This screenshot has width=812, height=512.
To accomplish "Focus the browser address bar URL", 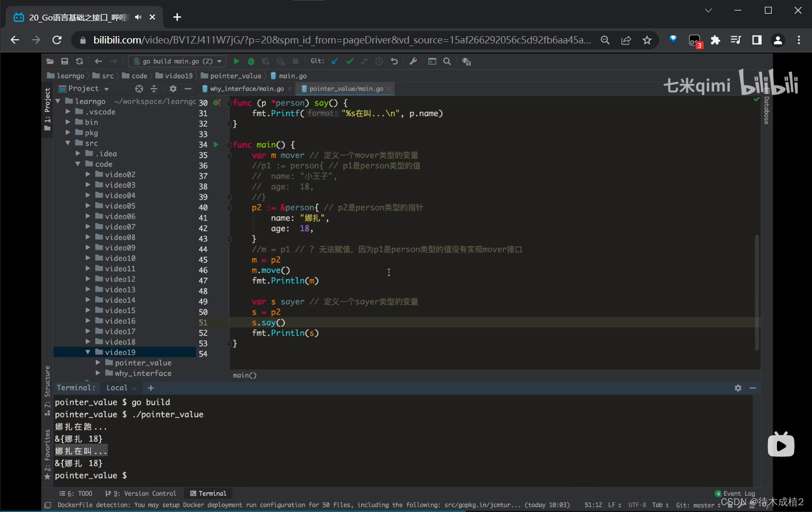I will pos(342,40).
